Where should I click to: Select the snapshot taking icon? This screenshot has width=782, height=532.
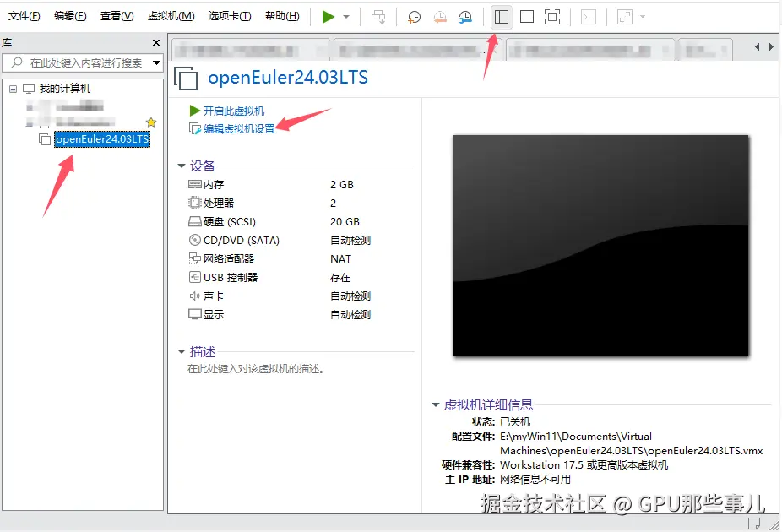(414, 17)
